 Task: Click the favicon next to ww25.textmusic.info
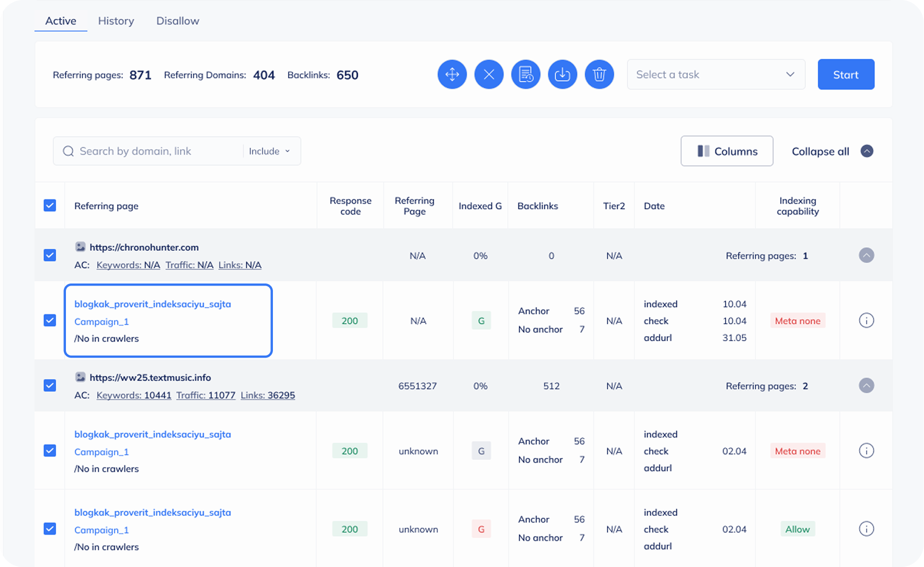80,377
